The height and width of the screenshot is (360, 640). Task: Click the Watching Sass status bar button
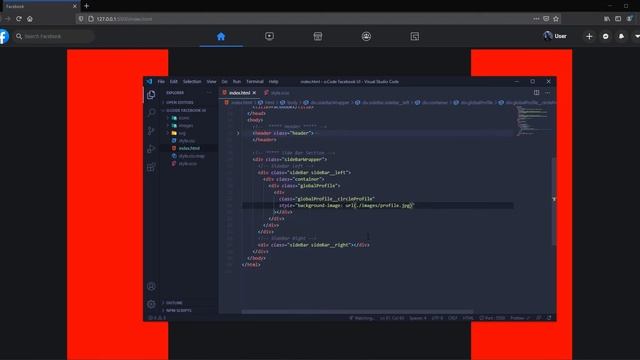361,318
